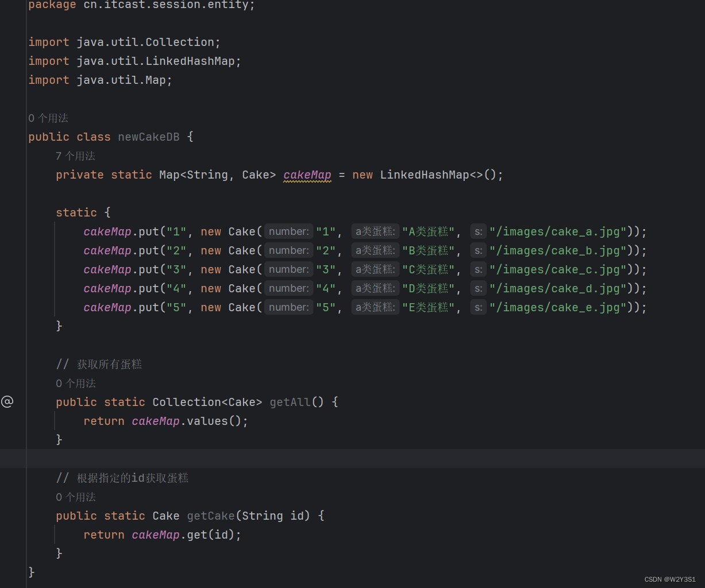Open the '0 个用法' hint above getCake method
This screenshot has height=588, width=705.
pyautogui.click(x=75, y=497)
